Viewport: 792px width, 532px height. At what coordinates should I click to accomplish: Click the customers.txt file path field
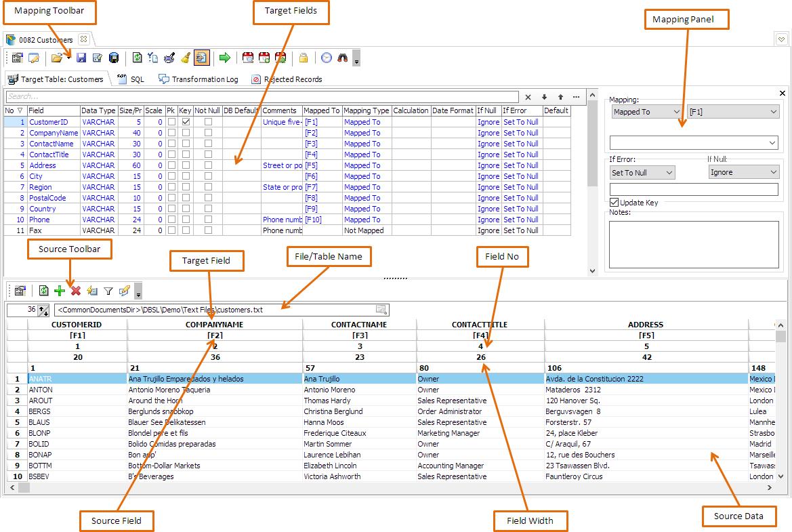[222, 310]
